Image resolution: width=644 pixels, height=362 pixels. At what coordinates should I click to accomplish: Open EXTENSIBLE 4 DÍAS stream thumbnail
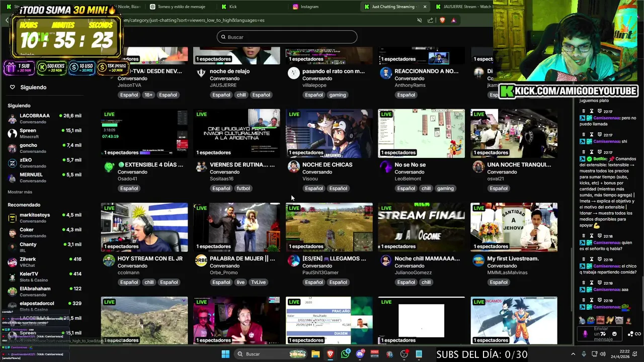[x=144, y=133]
